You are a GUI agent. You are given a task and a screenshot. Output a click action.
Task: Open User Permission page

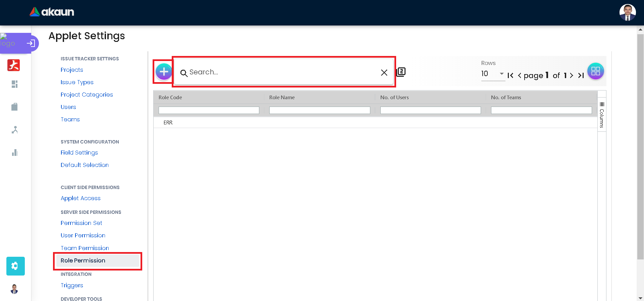pos(83,235)
